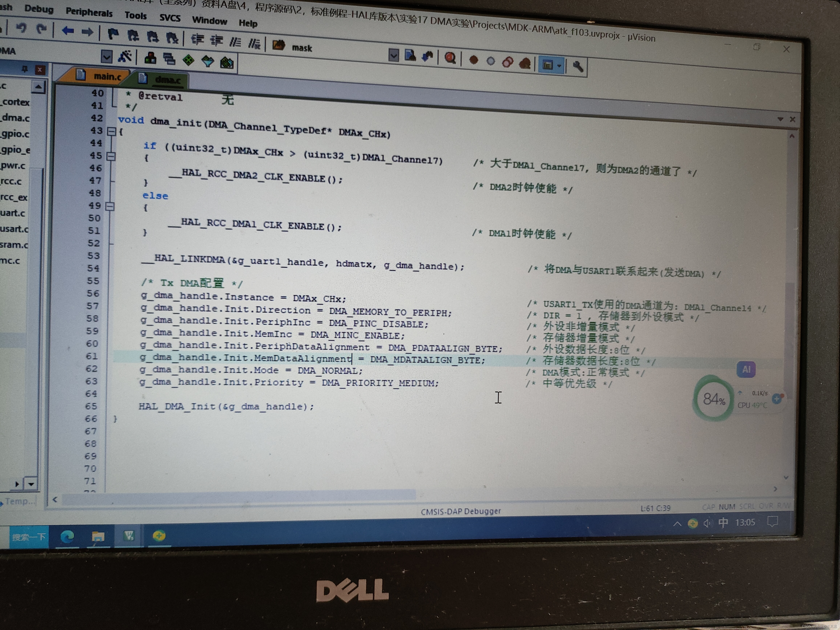Select _dma.c in project tree
The height and width of the screenshot is (630, 840).
(15, 118)
